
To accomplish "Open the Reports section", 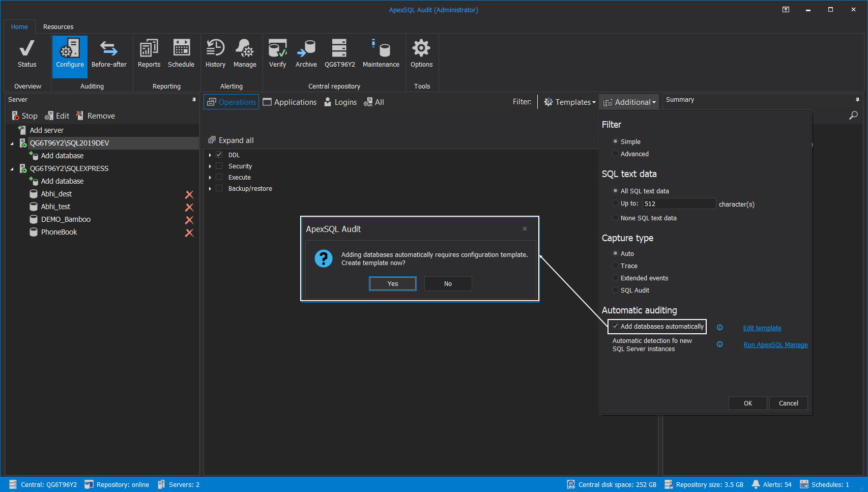I will (149, 54).
